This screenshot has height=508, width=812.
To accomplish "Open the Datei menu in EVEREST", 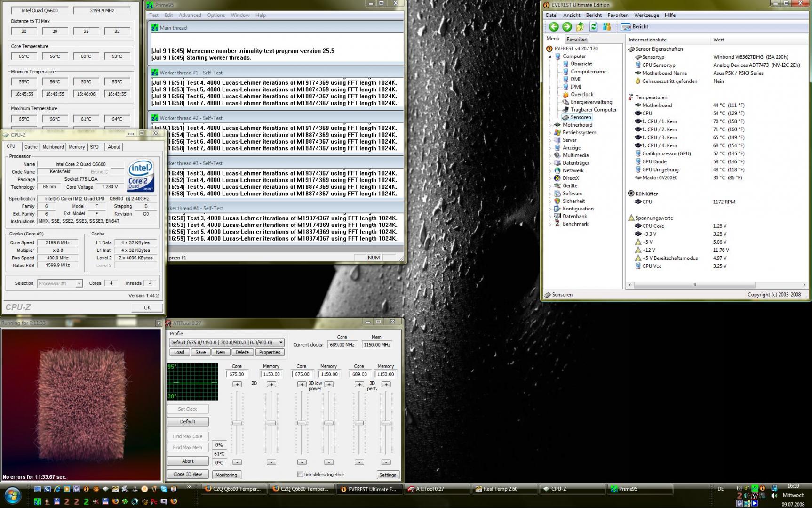I will pos(551,15).
